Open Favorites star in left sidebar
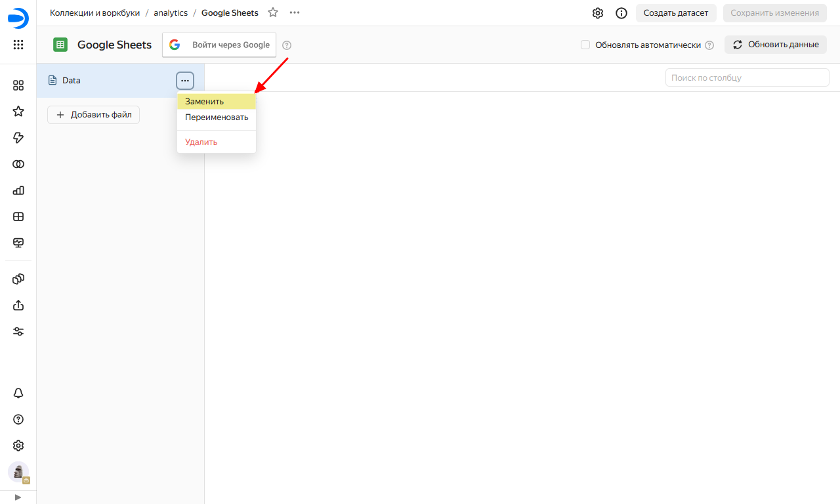 coord(18,112)
